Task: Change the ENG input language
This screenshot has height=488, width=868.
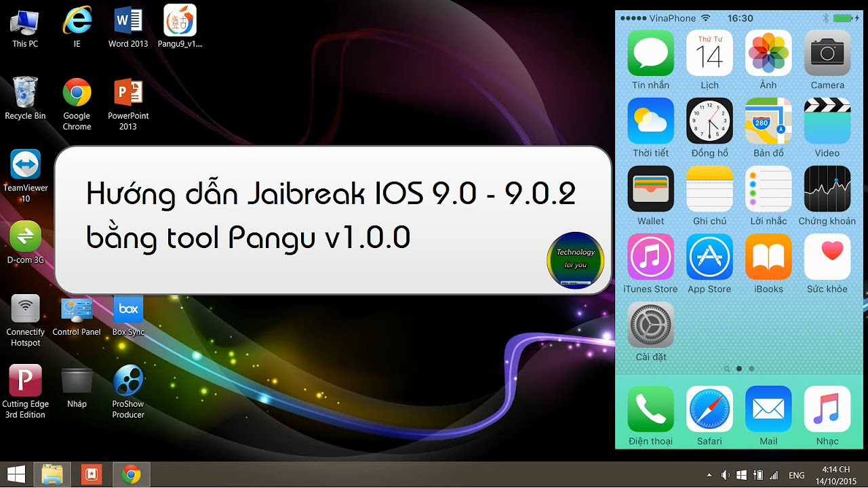Action: coord(797,475)
